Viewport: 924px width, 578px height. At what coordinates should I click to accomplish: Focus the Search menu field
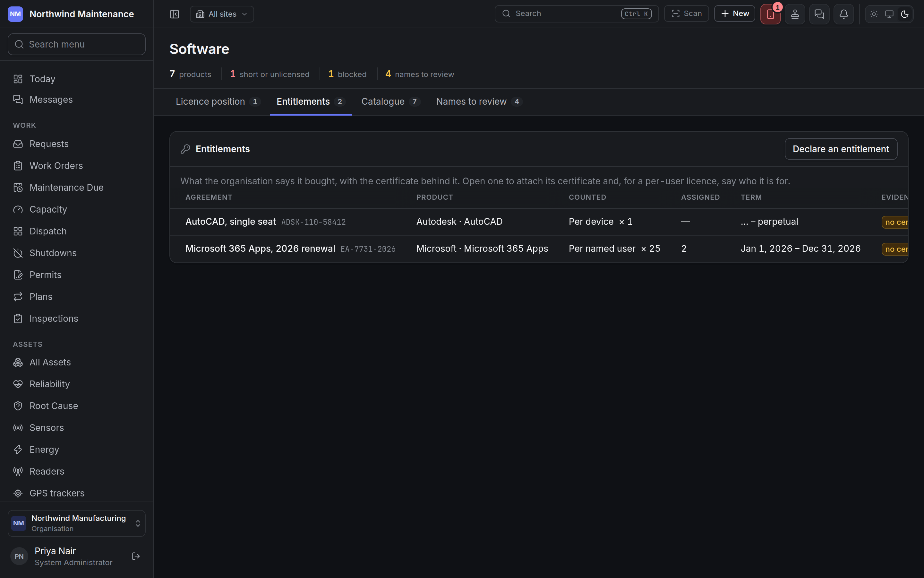coord(77,44)
